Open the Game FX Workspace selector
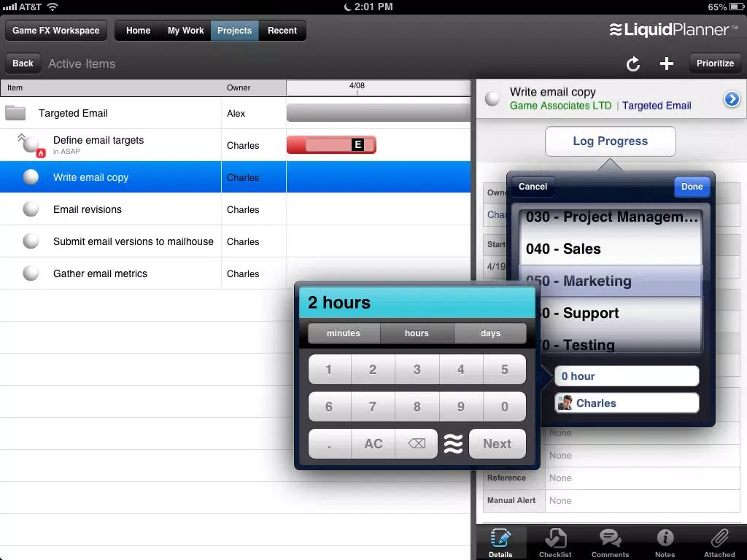The height and width of the screenshot is (560, 747). [x=55, y=31]
